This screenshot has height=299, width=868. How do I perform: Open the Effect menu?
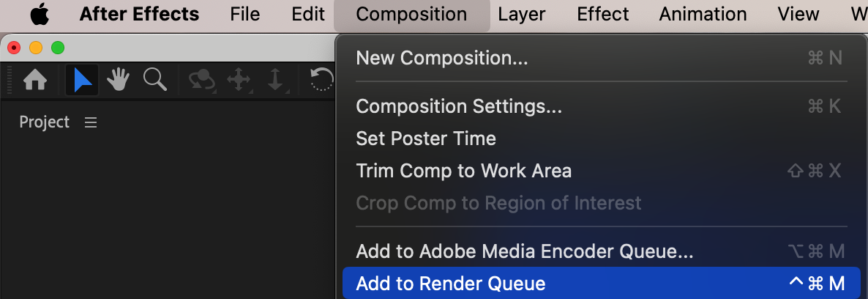(603, 14)
